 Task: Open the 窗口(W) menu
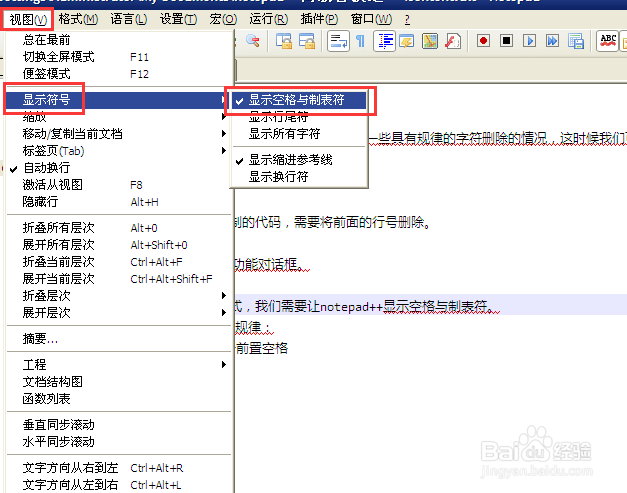pyautogui.click(x=371, y=19)
